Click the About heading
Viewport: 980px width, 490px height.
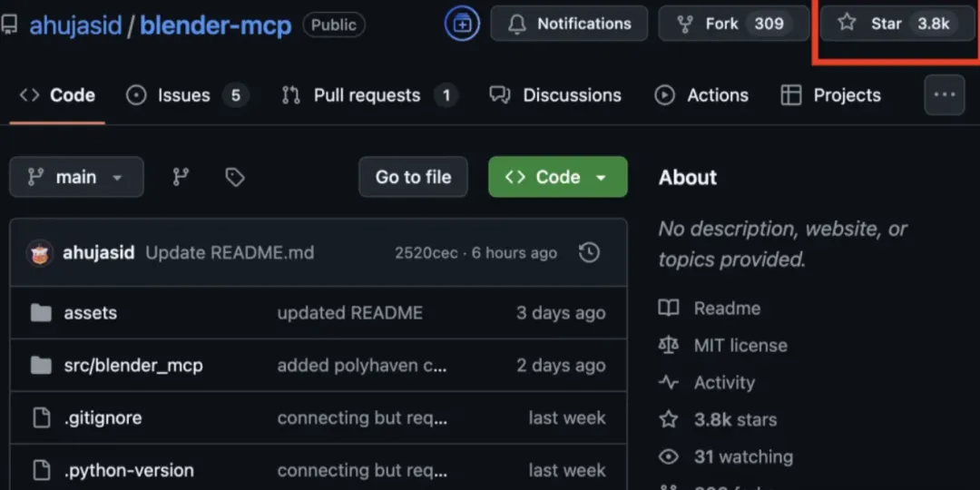[688, 178]
